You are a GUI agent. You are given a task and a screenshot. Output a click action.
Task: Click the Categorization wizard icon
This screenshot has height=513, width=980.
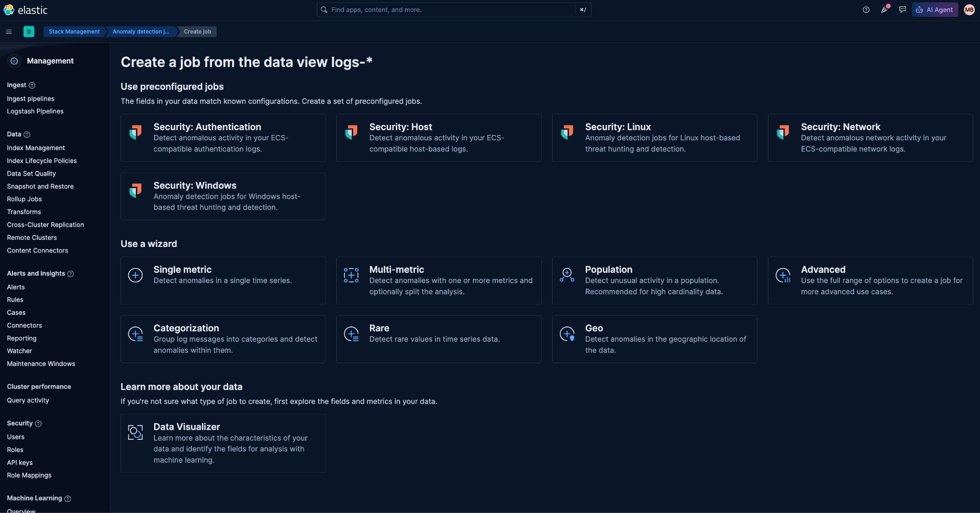(x=135, y=334)
